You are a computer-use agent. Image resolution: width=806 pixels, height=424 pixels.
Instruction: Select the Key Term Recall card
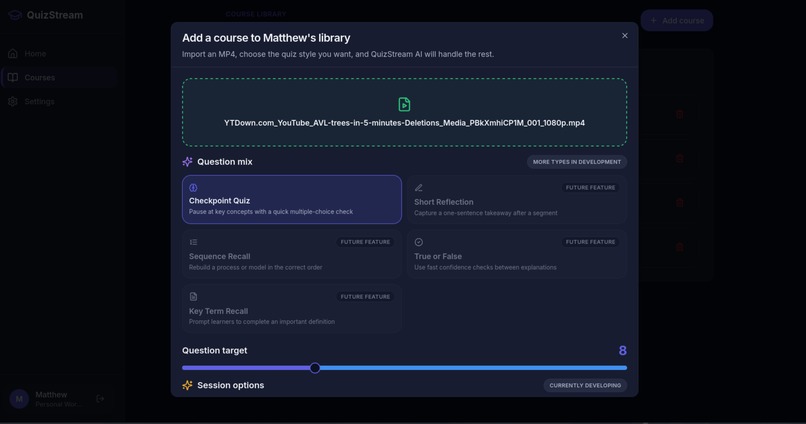pos(292,309)
